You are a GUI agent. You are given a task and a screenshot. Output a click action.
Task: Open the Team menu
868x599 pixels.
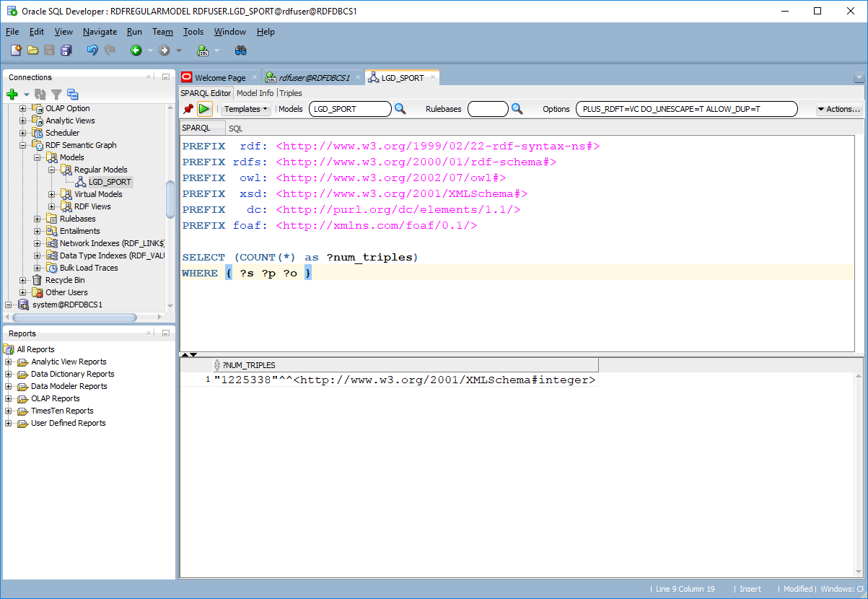point(162,32)
